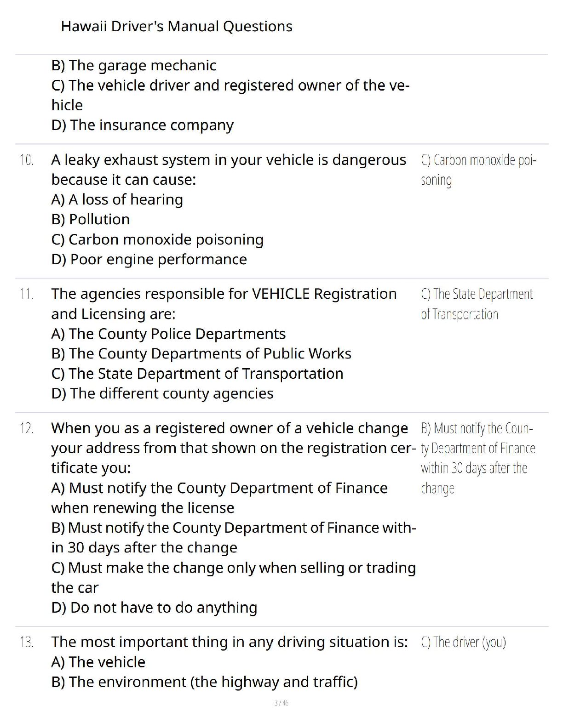Select D) Do not have to do anything
Viewport: 563px width, 728px height.
point(155,608)
